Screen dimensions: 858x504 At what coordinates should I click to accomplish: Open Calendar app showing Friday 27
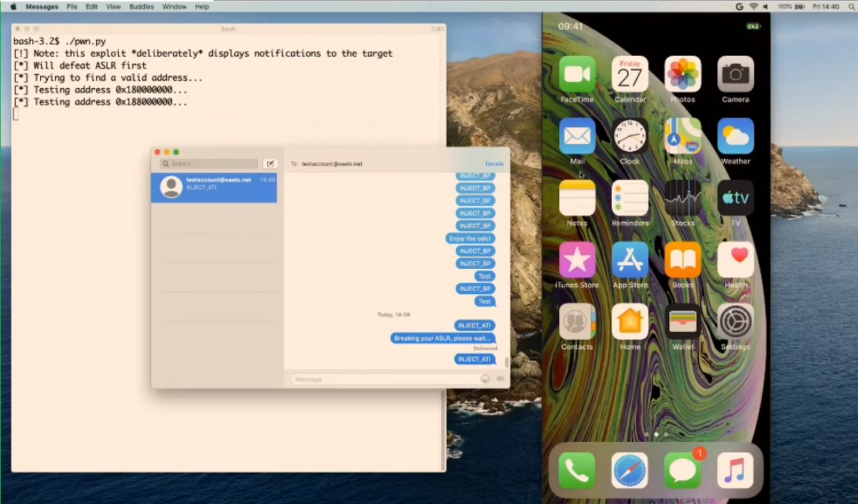click(630, 75)
